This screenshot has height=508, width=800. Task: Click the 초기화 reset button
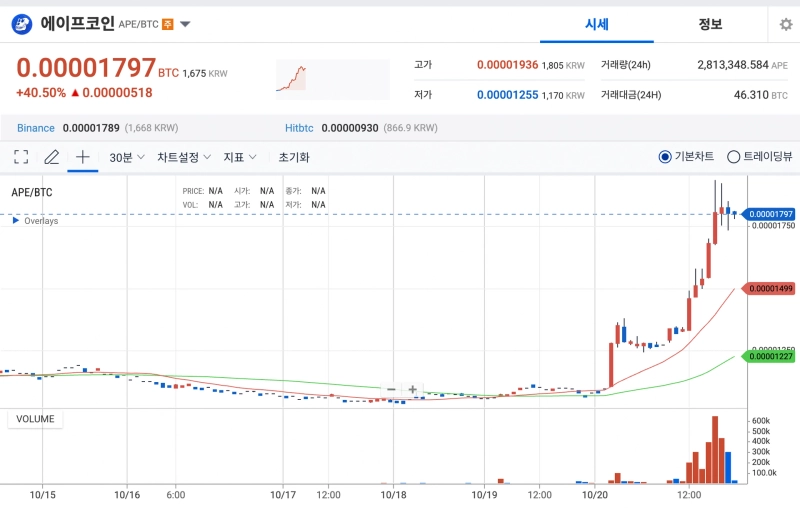[294, 157]
